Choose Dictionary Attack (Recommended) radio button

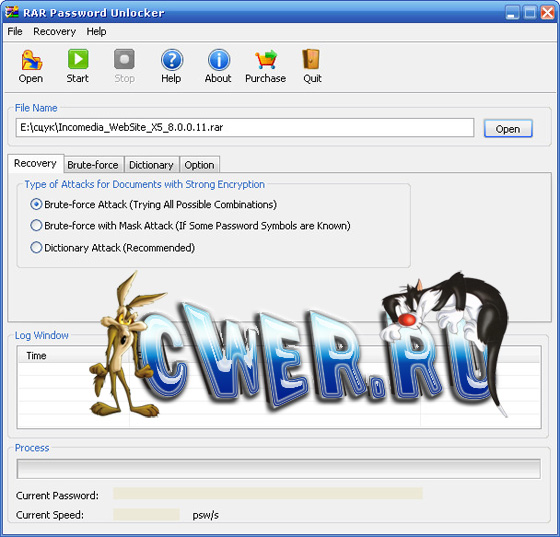click(x=36, y=247)
